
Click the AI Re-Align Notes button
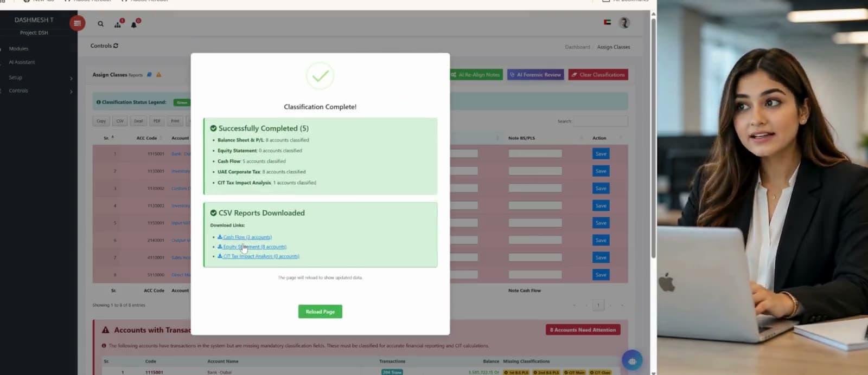[x=476, y=75]
